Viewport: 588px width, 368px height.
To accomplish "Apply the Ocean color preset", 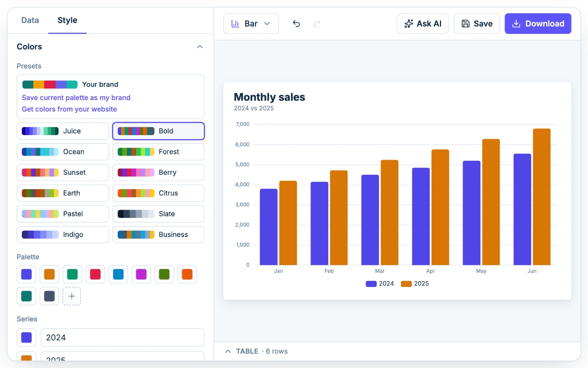I will coord(63,152).
